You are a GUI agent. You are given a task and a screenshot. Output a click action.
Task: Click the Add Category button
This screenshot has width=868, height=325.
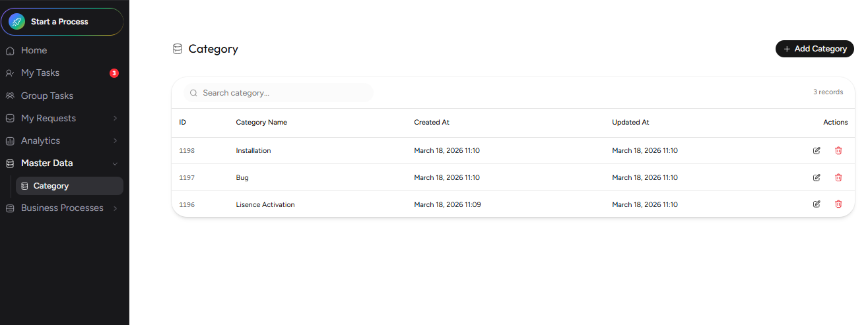pyautogui.click(x=815, y=49)
